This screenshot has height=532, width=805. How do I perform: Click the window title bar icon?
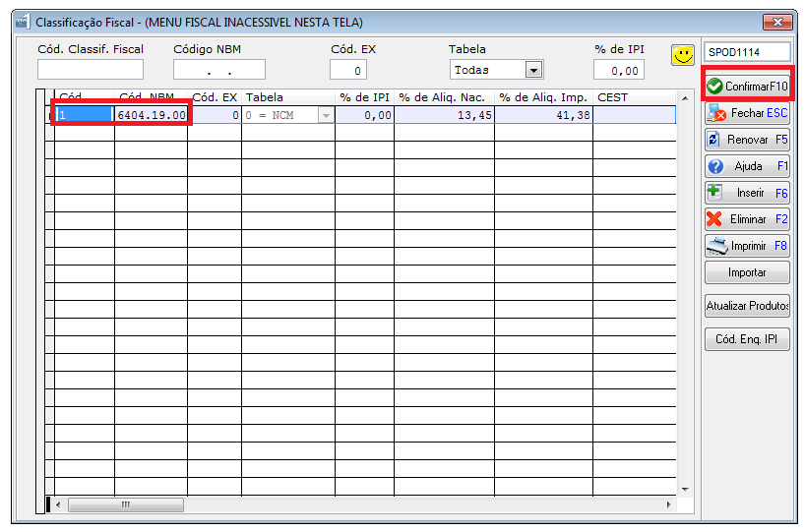[x=22, y=22]
